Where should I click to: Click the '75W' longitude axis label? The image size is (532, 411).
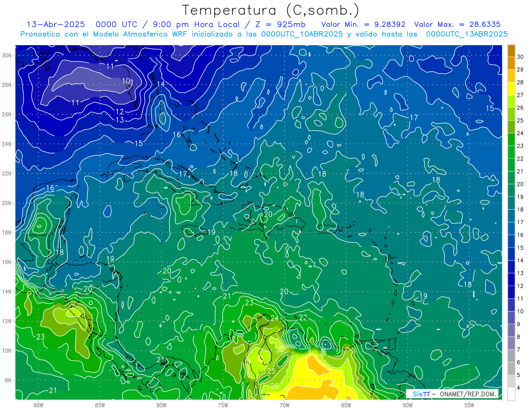pyautogui.click(x=223, y=405)
